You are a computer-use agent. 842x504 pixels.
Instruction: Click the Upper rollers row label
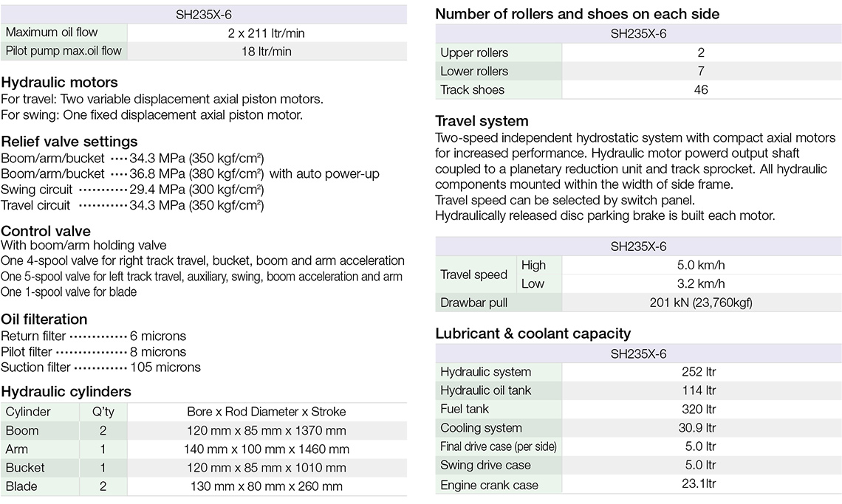(x=474, y=52)
